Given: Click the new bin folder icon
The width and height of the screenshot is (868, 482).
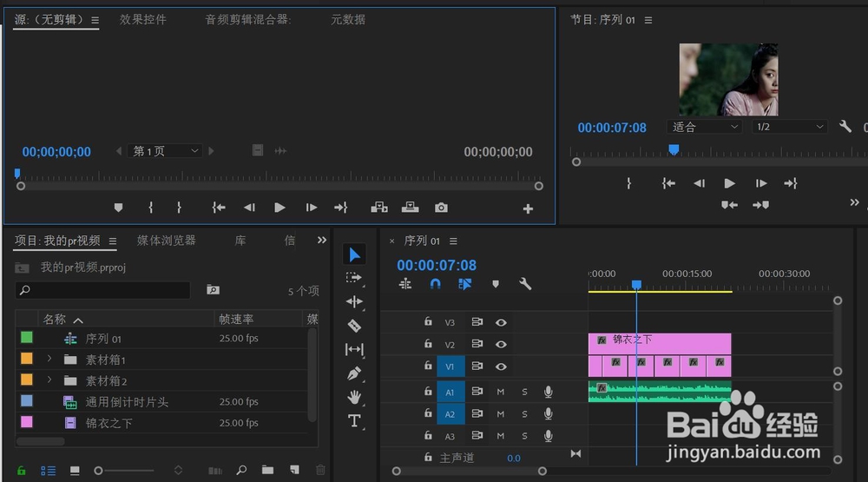Looking at the screenshot, I should 268,470.
